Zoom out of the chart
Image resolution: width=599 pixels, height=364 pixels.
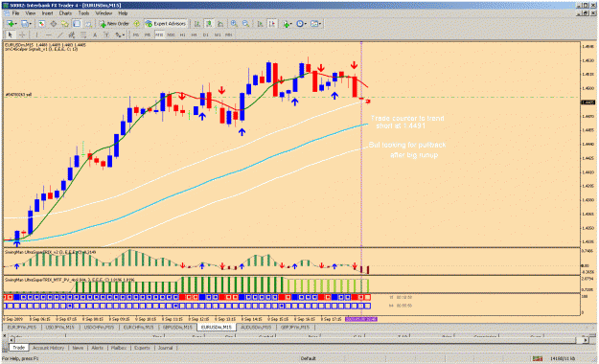pos(245,24)
